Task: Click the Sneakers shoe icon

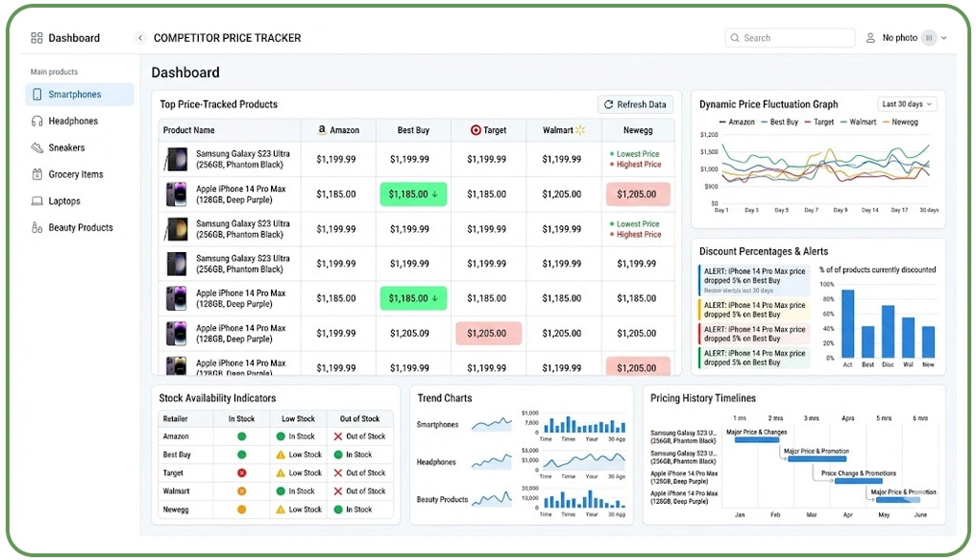Action: pos(37,147)
